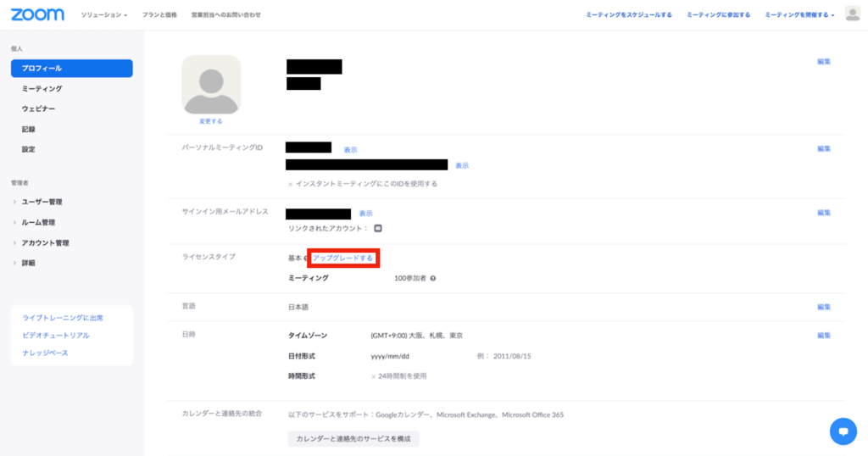This screenshot has height=456, width=868.
Task: Open the user avatar icon at top right
Action: click(x=852, y=14)
